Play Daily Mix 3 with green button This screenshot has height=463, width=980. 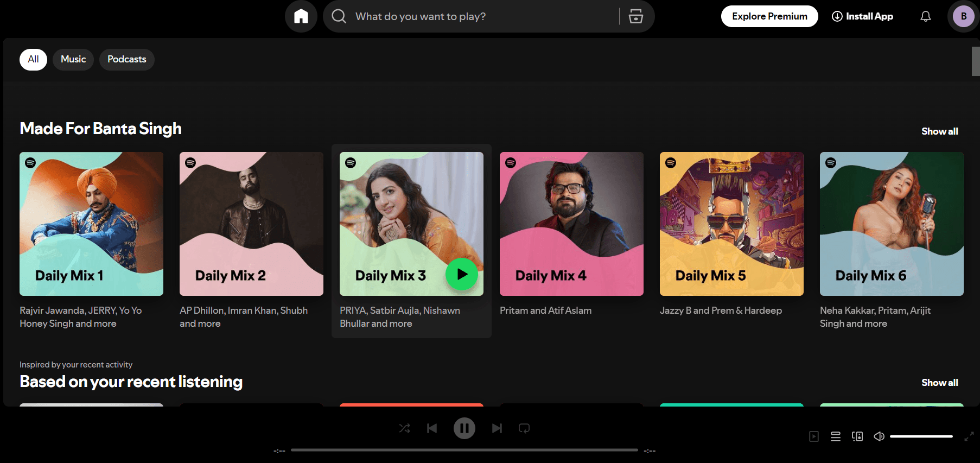click(462, 274)
